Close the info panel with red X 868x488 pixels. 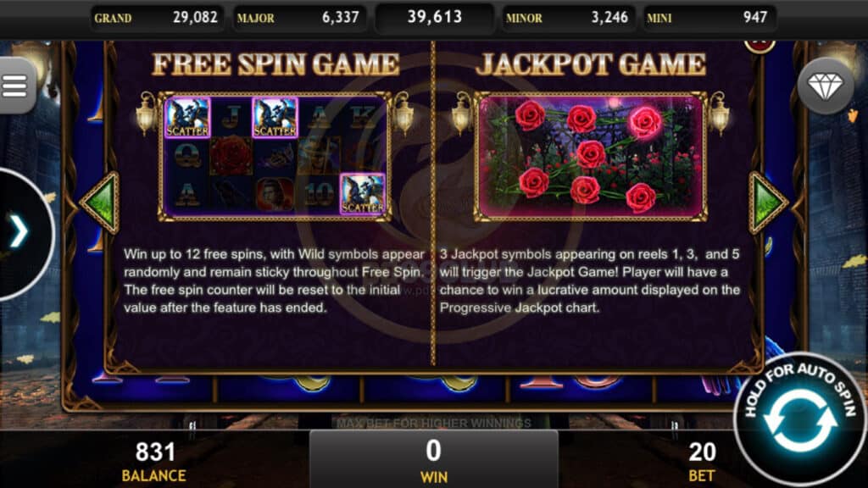pyautogui.click(x=759, y=46)
